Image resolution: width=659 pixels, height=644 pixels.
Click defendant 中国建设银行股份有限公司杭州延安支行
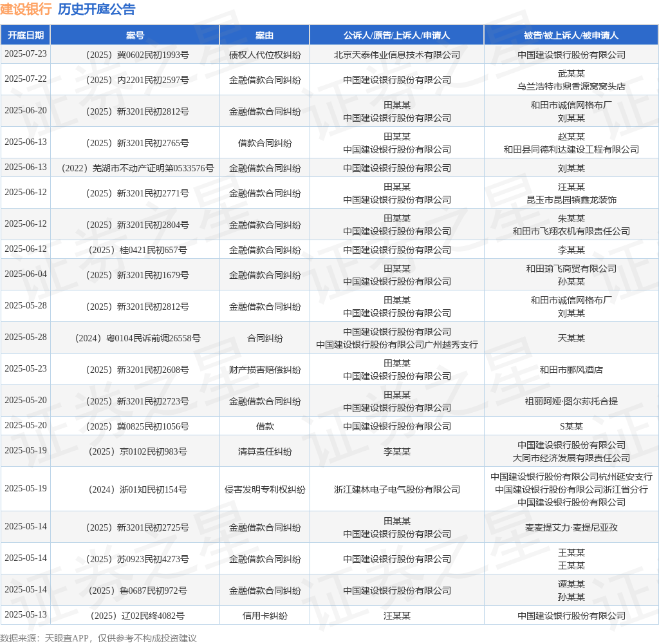pyautogui.click(x=571, y=477)
